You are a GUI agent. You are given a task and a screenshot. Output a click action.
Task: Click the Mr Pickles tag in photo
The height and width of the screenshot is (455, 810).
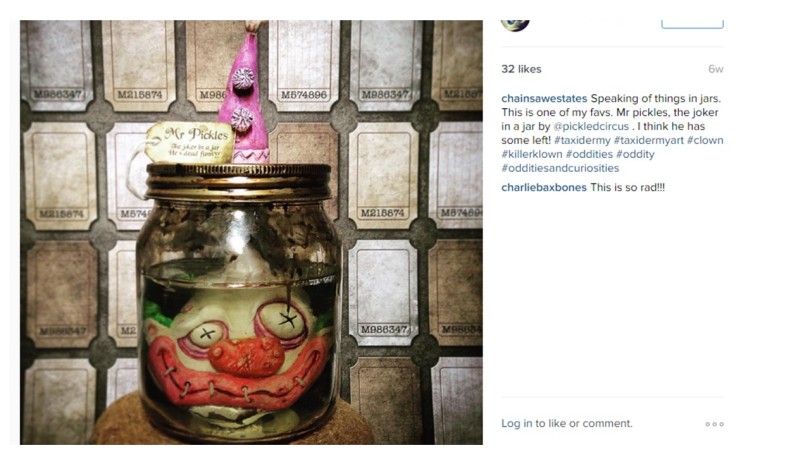coord(189,142)
